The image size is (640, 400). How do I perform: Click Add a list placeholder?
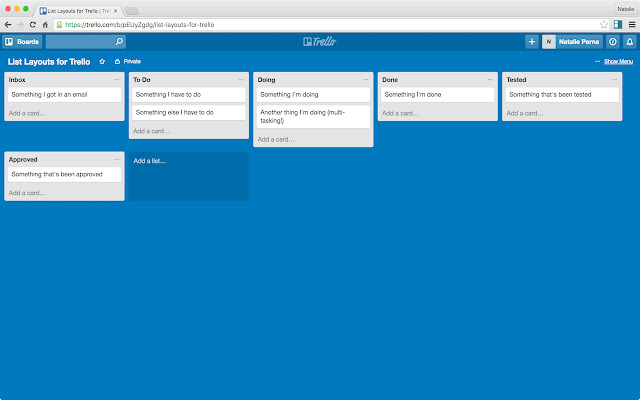coord(189,176)
